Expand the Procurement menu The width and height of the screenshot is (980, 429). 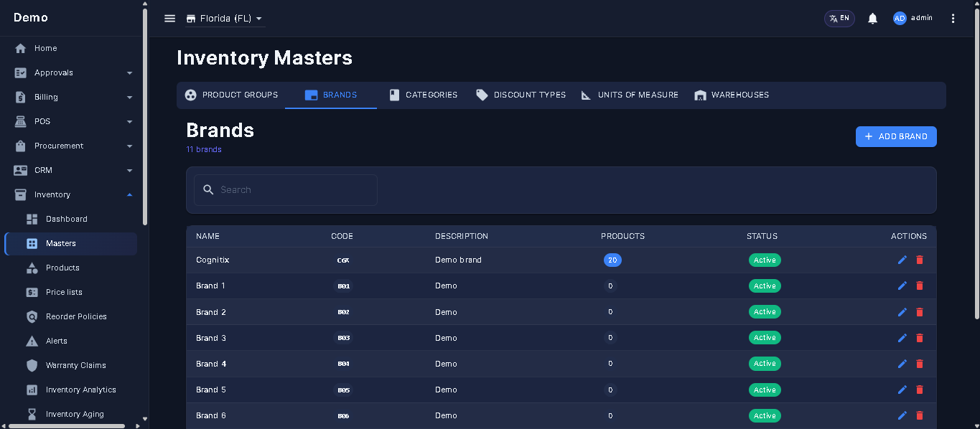(x=70, y=146)
